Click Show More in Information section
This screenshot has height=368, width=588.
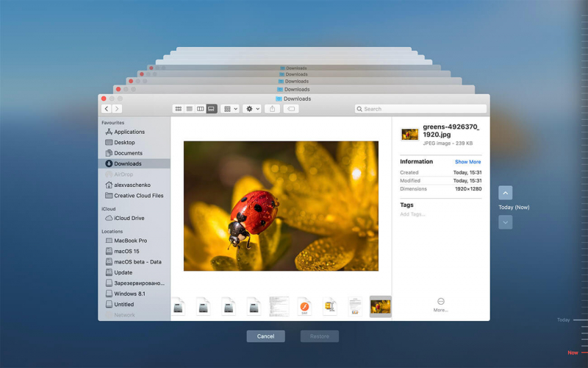pyautogui.click(x=467, y=162)
